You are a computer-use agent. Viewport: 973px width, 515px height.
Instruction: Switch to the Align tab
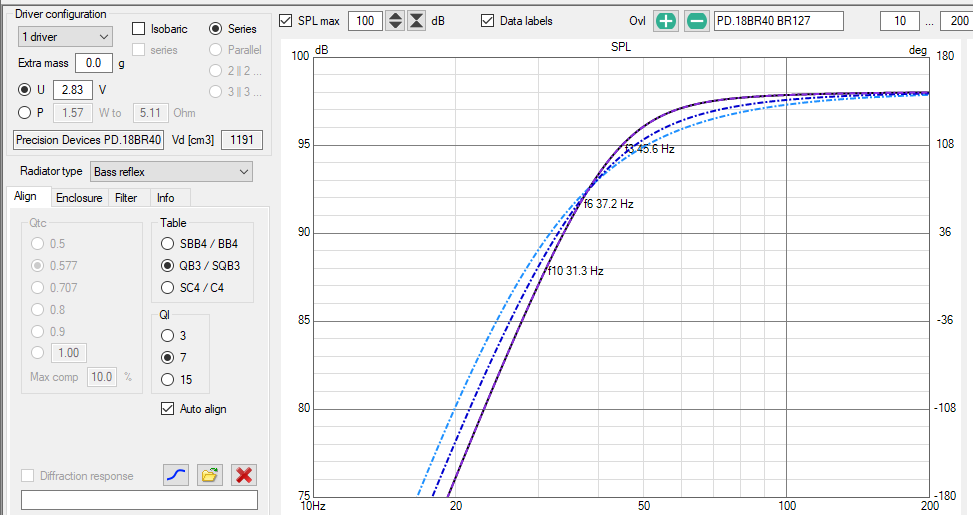pos(25,196)
